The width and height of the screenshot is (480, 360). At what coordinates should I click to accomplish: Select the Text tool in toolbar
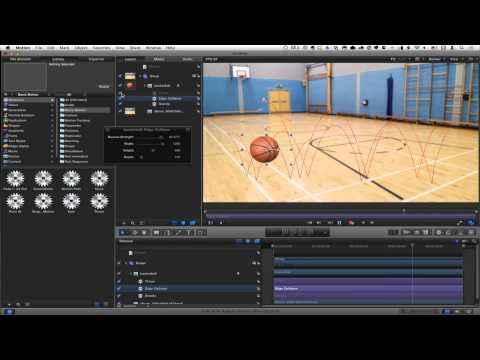coord(188,232)
